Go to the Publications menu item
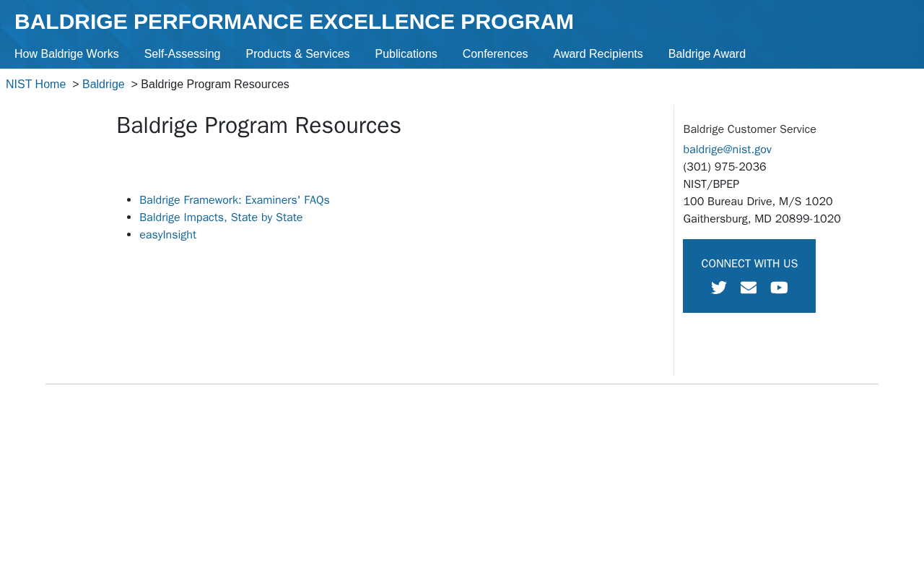Screen dimensions: 924x578 point(406,54)
